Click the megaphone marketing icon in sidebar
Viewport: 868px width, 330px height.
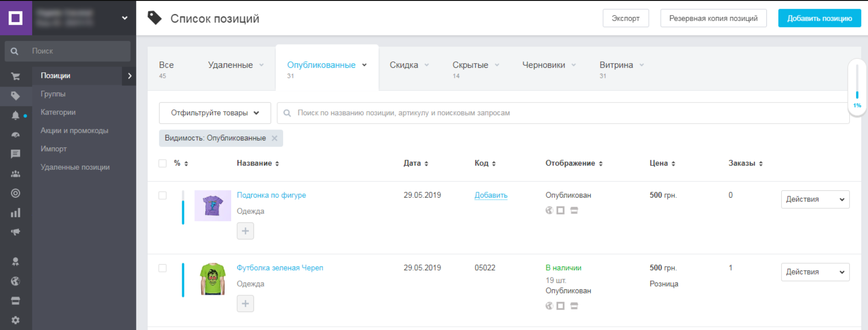tap(16, 232)
